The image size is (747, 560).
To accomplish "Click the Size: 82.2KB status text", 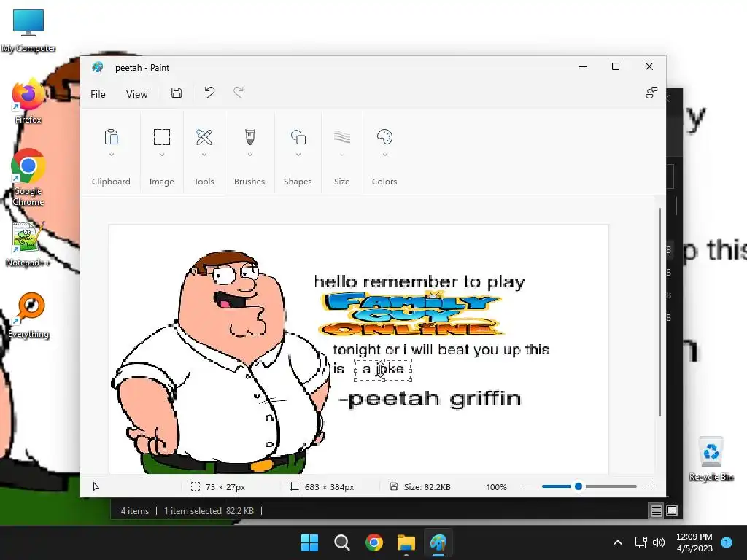I will [x=427, y=486].
